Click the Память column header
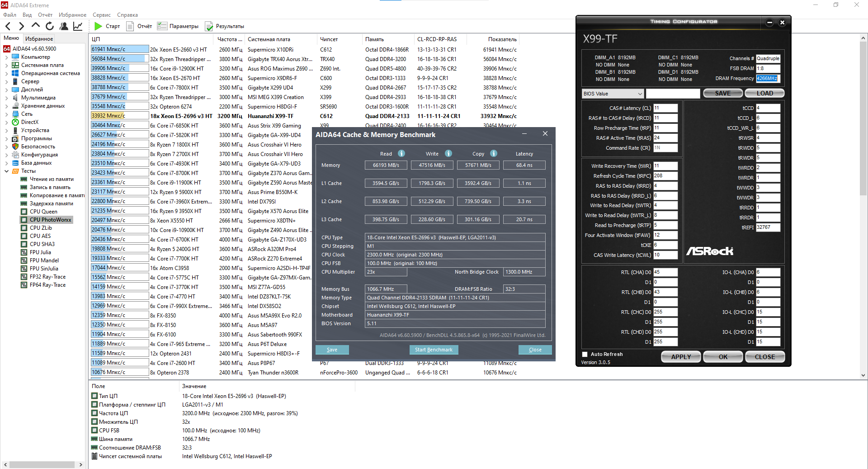Image resolution: width=868 pixels, height=469 pixels. click(388, 39)
